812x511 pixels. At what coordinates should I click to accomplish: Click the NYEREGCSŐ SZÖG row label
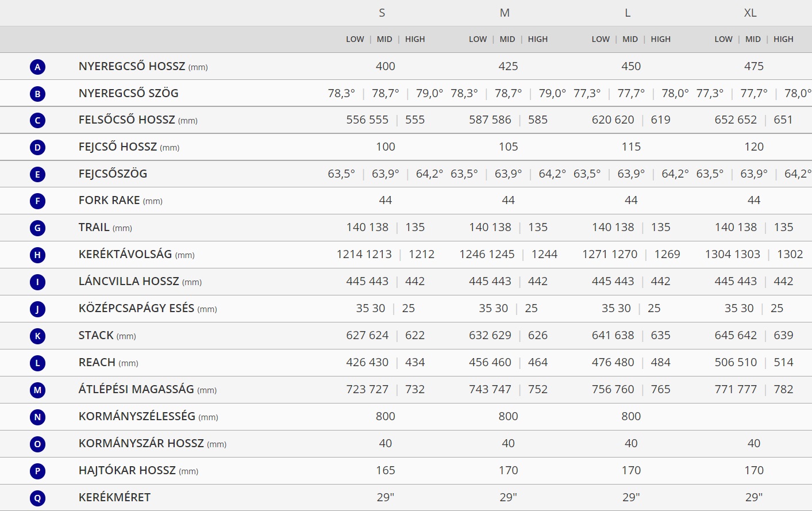(129, 93)
